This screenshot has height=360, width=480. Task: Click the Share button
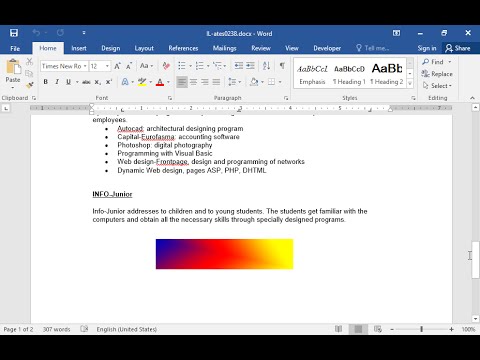click(458, 48)
